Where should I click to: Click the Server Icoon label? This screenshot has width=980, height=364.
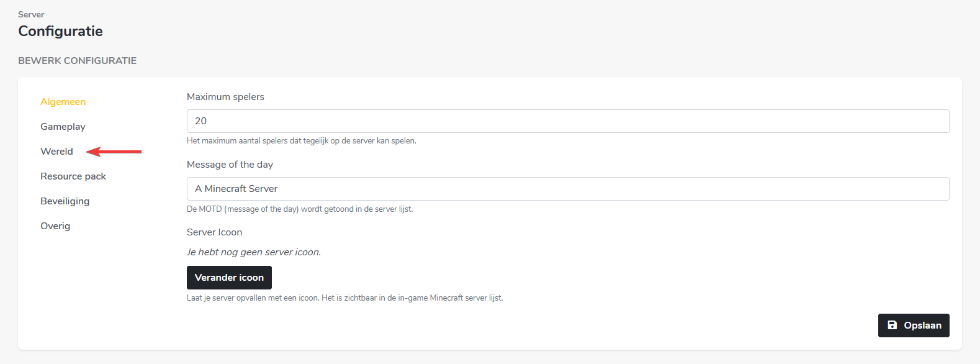coord(214,232)
